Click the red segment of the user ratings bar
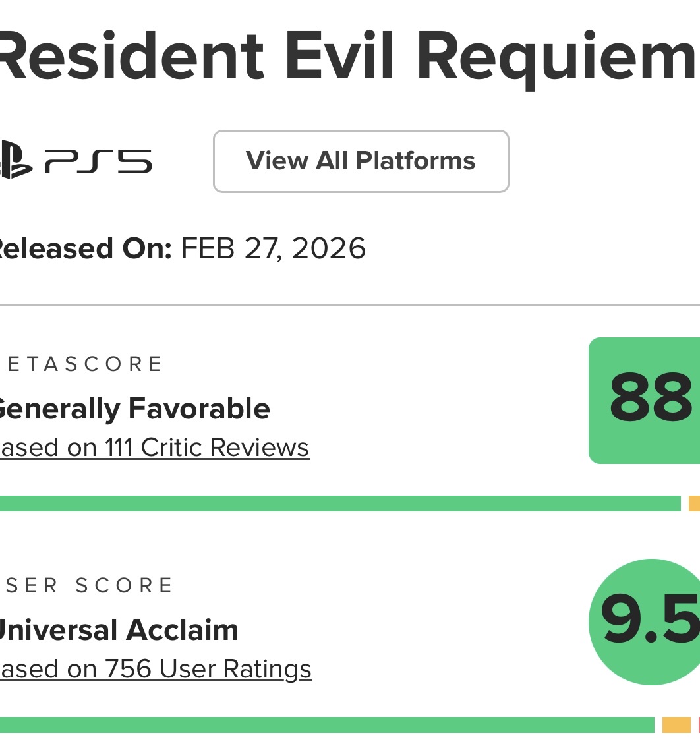The width and height of the screenshot is (700, 748). point(698,725)
